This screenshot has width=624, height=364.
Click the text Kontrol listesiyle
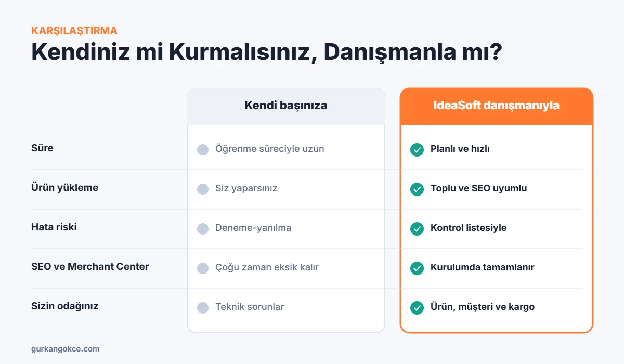tap(469, 228)
